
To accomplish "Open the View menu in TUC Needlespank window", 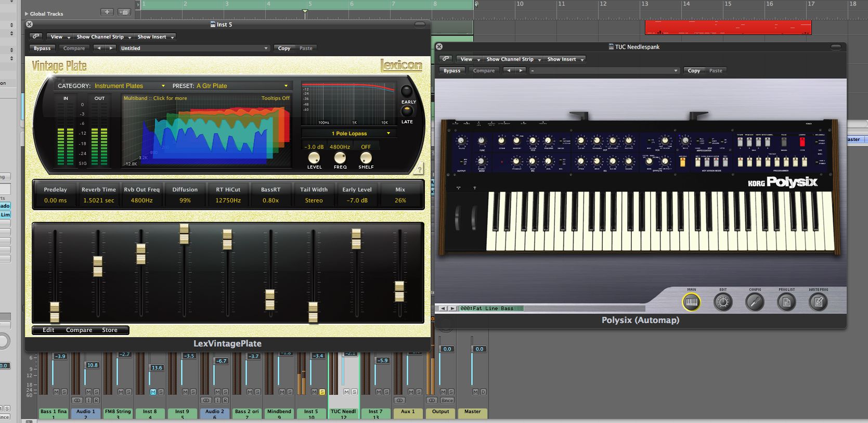I will (x=469, y=59).
